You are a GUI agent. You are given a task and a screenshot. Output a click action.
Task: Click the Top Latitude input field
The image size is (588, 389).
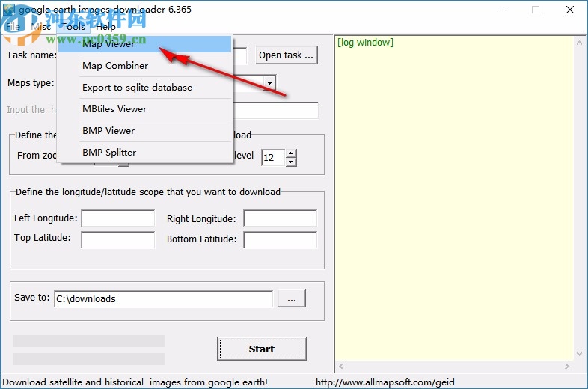pyautogui.click(x=117, y=239)
